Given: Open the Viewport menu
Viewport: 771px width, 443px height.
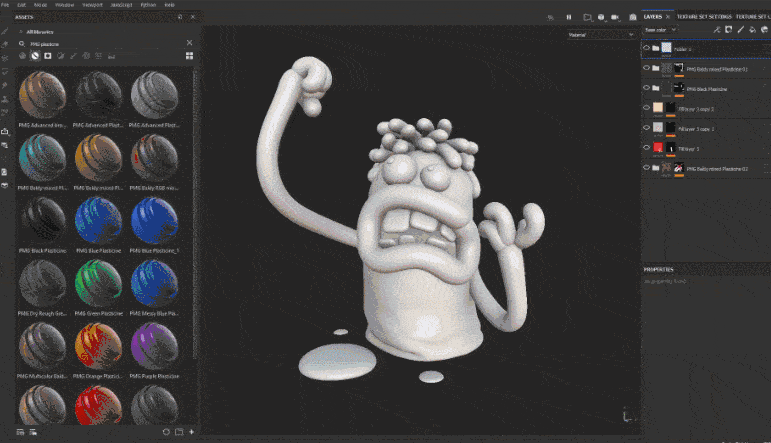Looking at the screenshot, I should (x=92, y=5).
